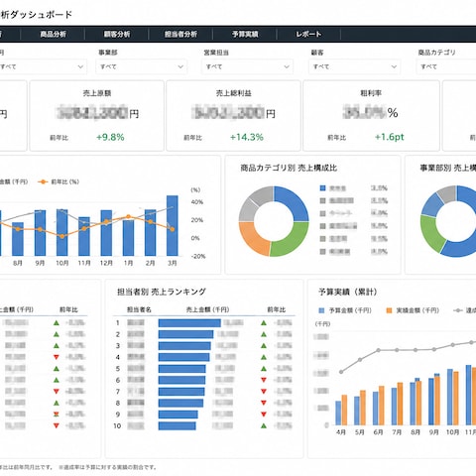Click the orange line point above 10月
Image resolution: width=476 pixels, height=476 pixels.
point(62,236)
